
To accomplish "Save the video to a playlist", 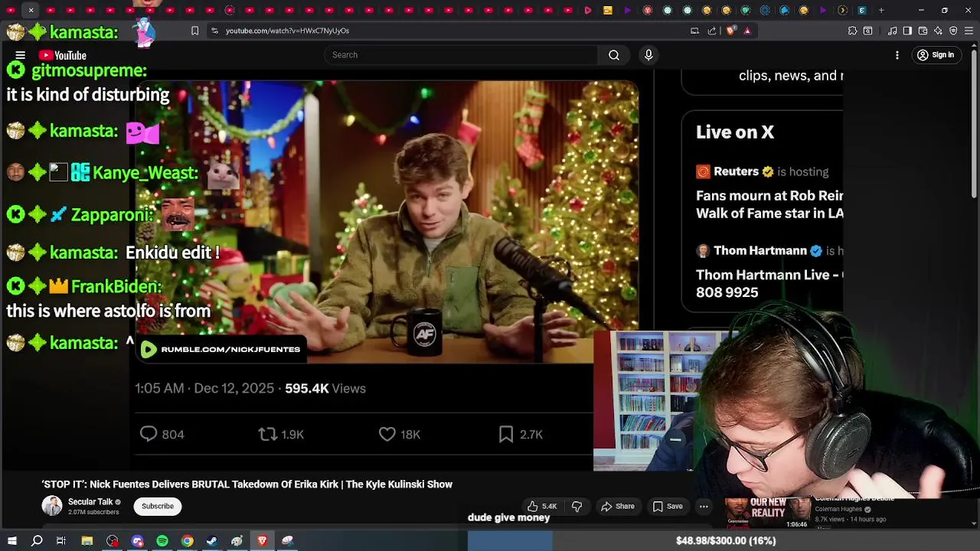I will [x=668, y=506].
